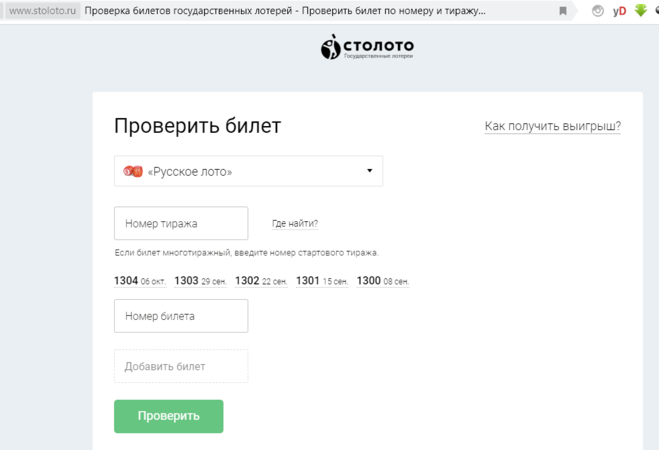
Task: Click the www.stoloto.ru address in URL bar
Action: pos(42,11)
